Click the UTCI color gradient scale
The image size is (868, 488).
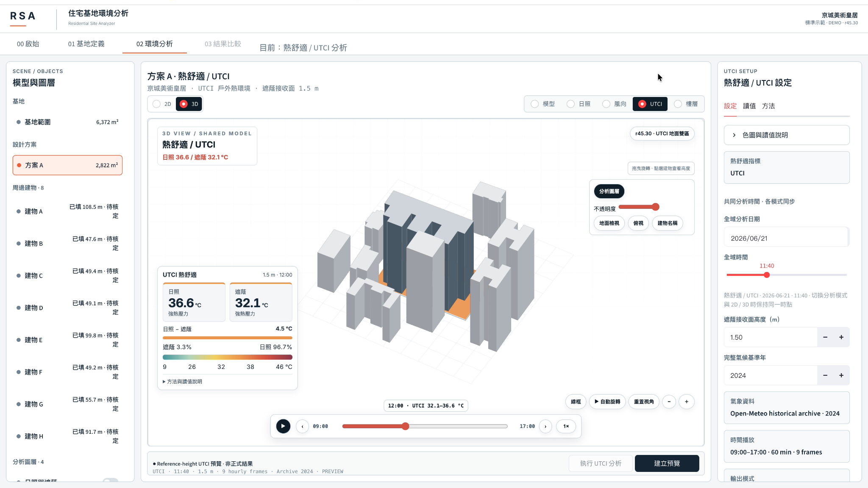coord(228,357)
